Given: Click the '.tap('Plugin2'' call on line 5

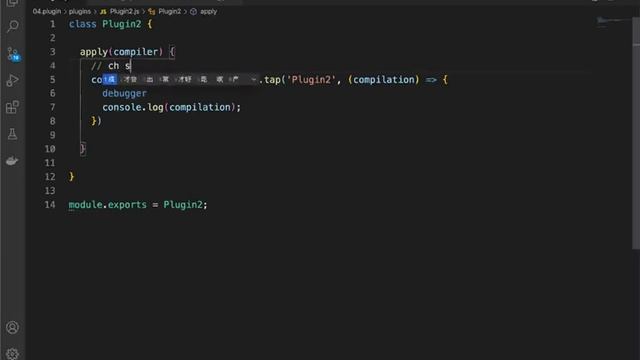Looking at the screenshot, I should [297, 80].
